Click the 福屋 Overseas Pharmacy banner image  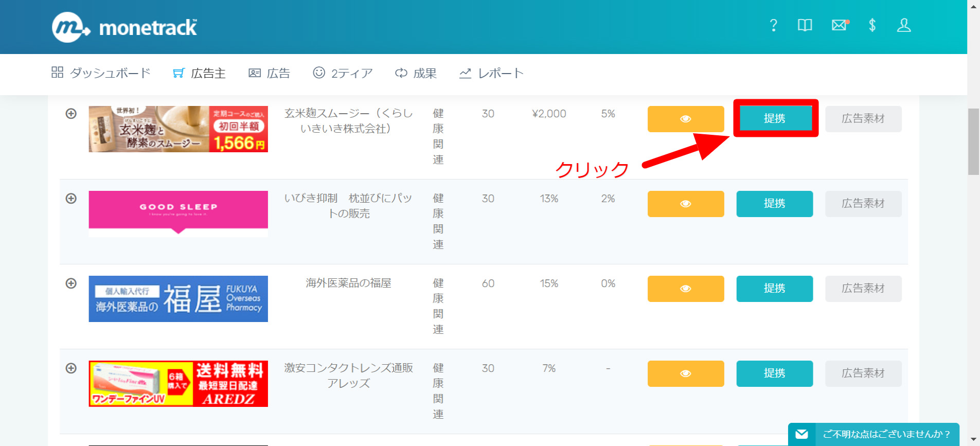click(179, 299)
